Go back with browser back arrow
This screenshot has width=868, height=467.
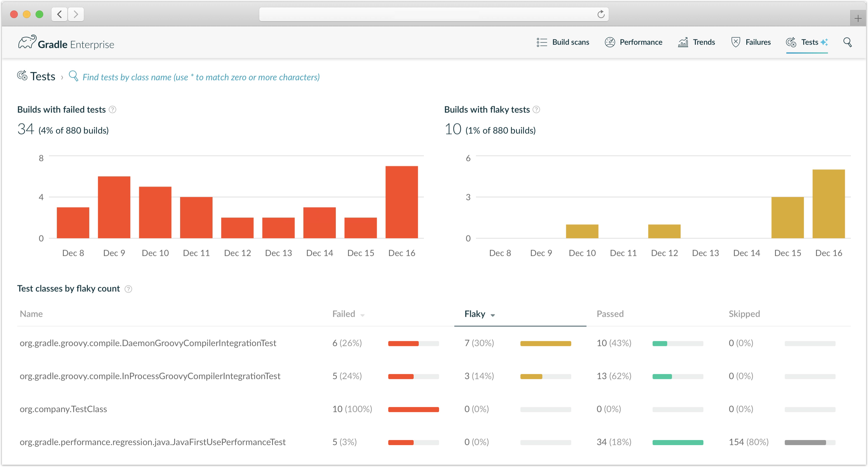[60, 14]
